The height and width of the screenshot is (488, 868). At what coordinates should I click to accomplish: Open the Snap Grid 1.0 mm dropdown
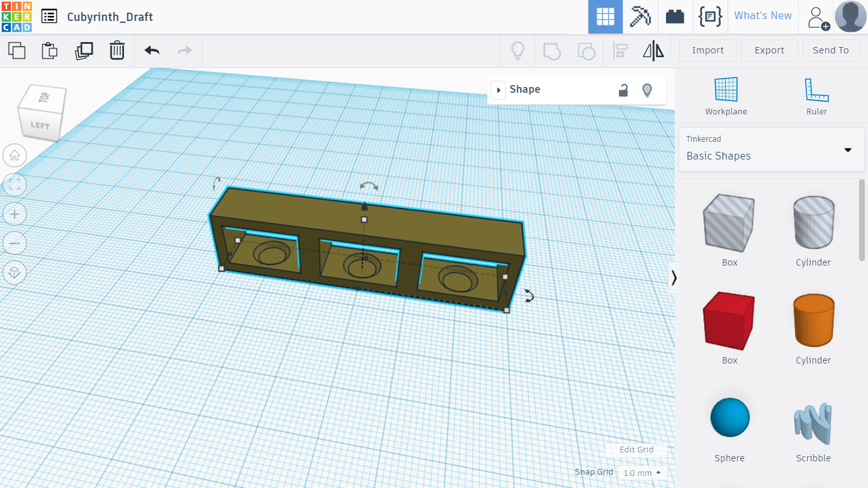tap(641, 473)
